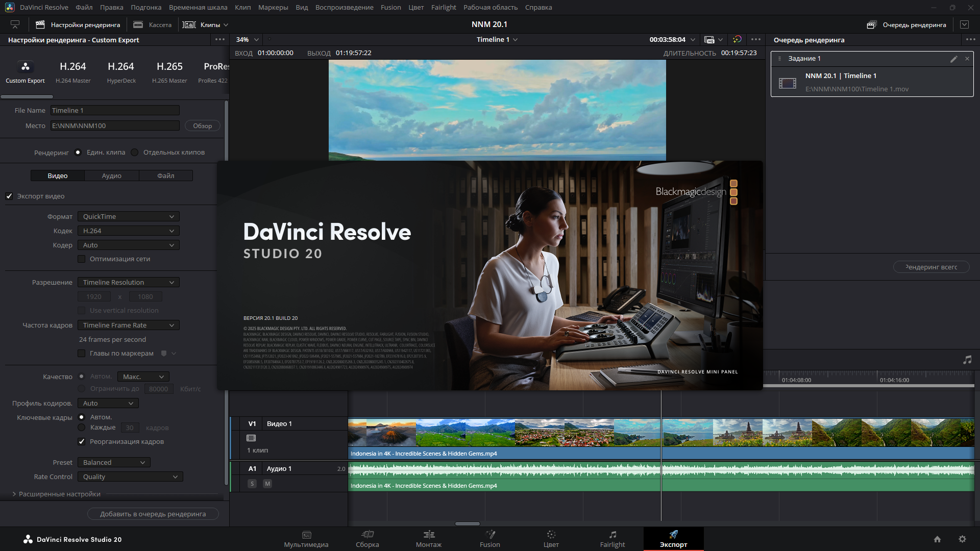Open the Файл menu
Viewport: 980px width, 551px height.
pyautogui.click(x=84, y=7)
